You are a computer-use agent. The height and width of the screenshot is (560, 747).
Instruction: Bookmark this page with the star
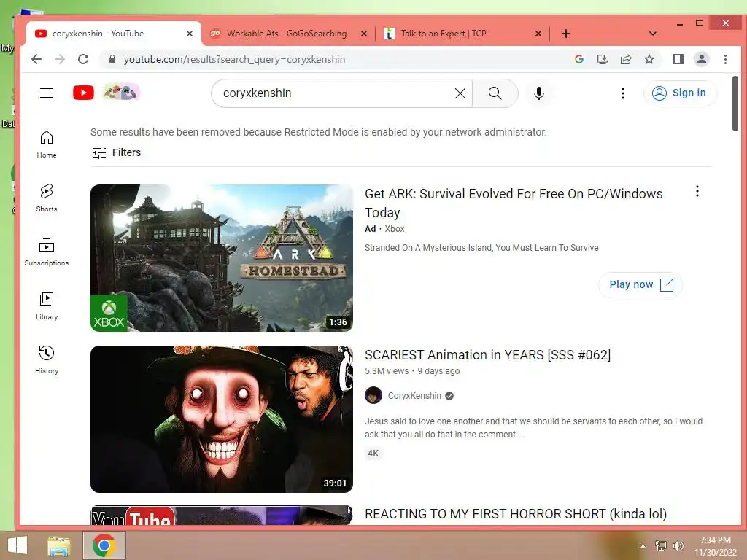coord(649,59)
